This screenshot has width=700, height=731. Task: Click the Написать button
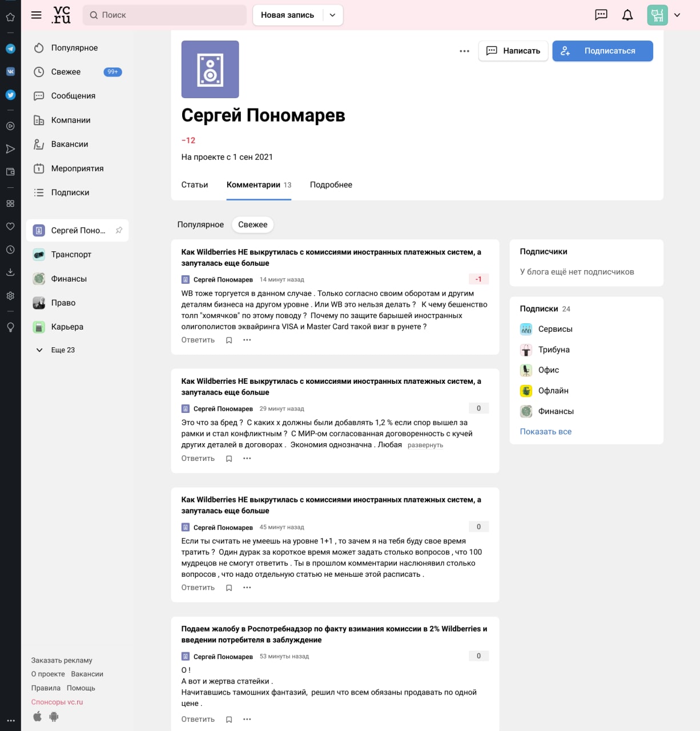(x=513, y=51)
